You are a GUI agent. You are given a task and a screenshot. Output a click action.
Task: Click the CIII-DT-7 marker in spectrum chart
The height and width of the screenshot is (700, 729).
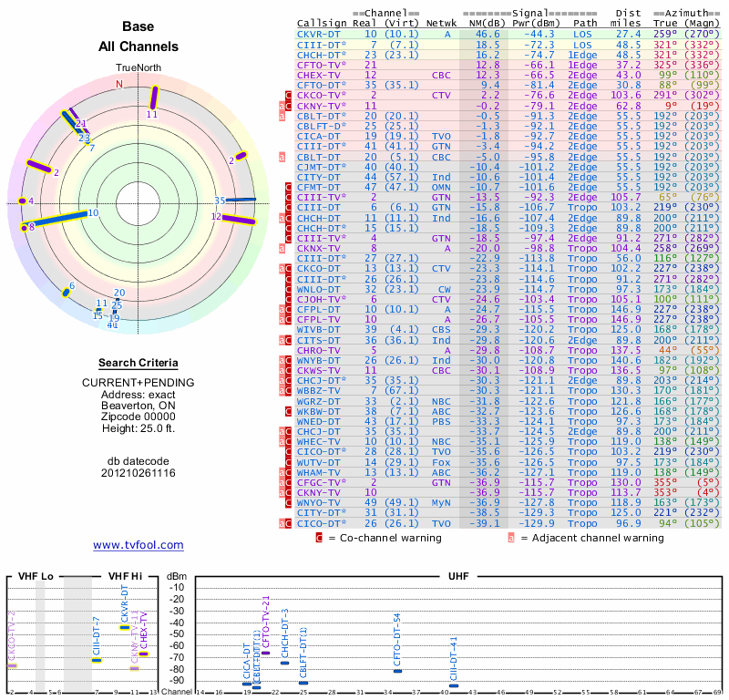tap(97, 660)
